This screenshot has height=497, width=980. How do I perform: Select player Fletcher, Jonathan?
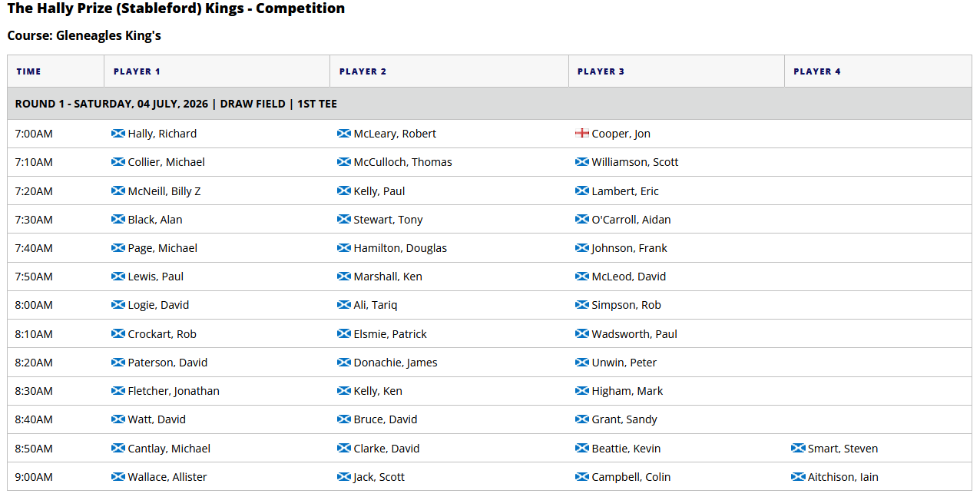point(174,391)
